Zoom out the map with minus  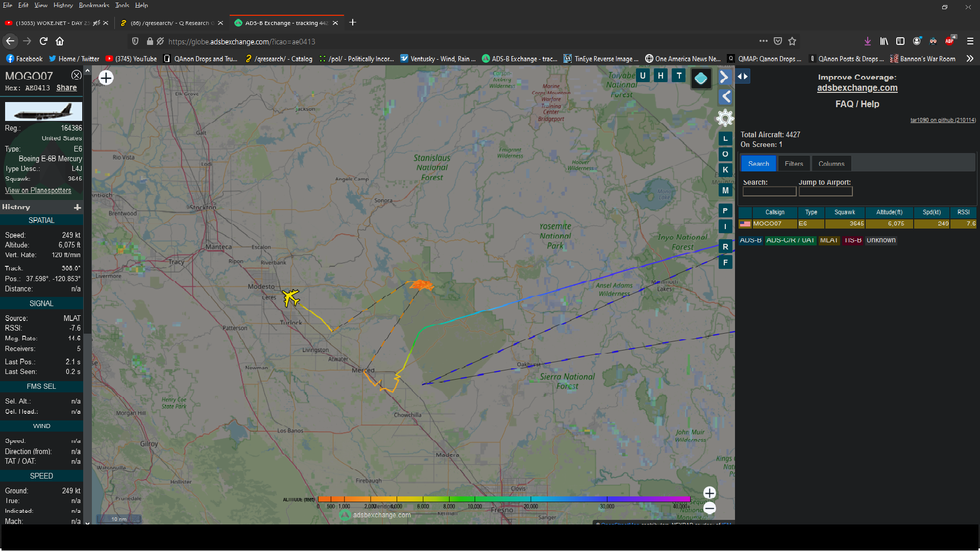click(709, 508)
